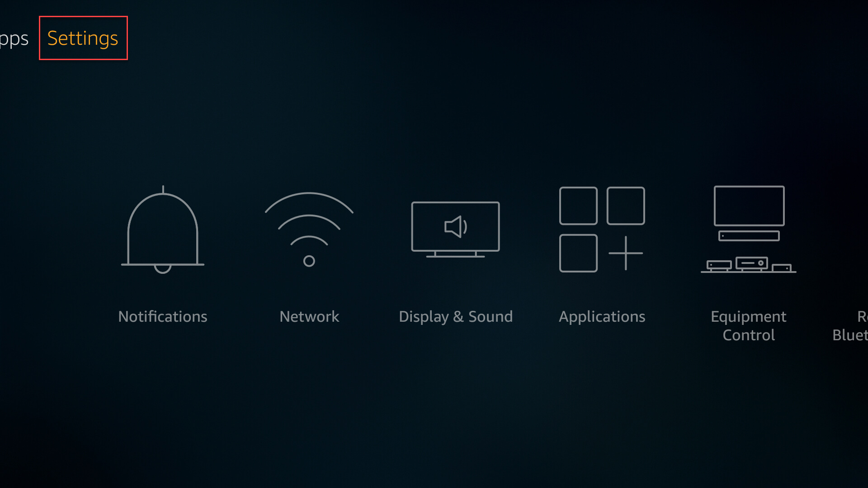Switch to the Apps tab
Viewport: 868px width, 488px height.
pyautogui.click(x=14, y=39)
